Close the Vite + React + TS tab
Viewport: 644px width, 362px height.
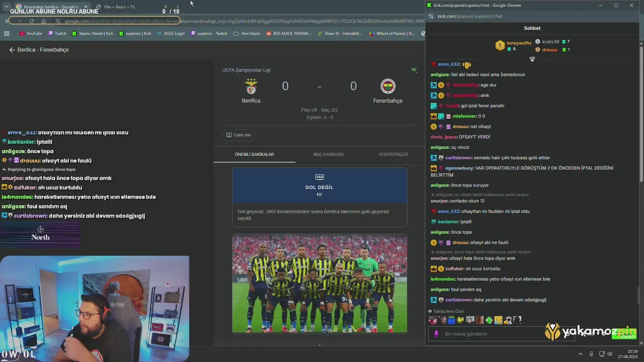coord(165,7)
